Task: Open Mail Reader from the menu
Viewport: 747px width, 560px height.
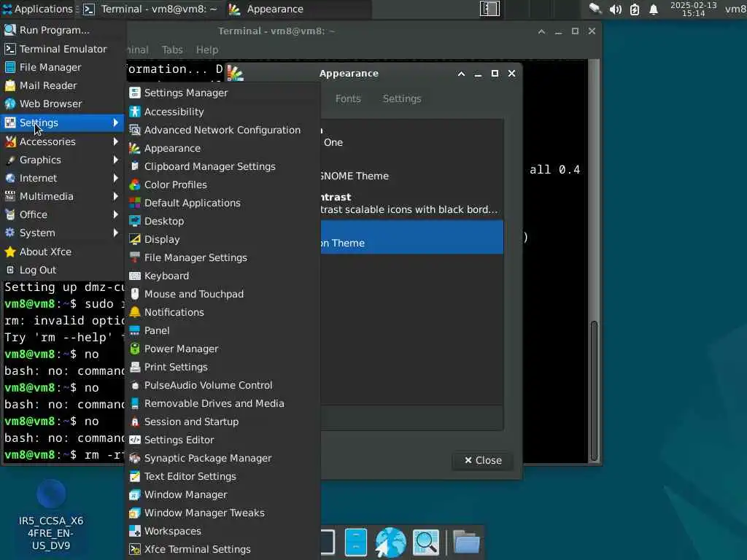Action: [x=62, y=85]
